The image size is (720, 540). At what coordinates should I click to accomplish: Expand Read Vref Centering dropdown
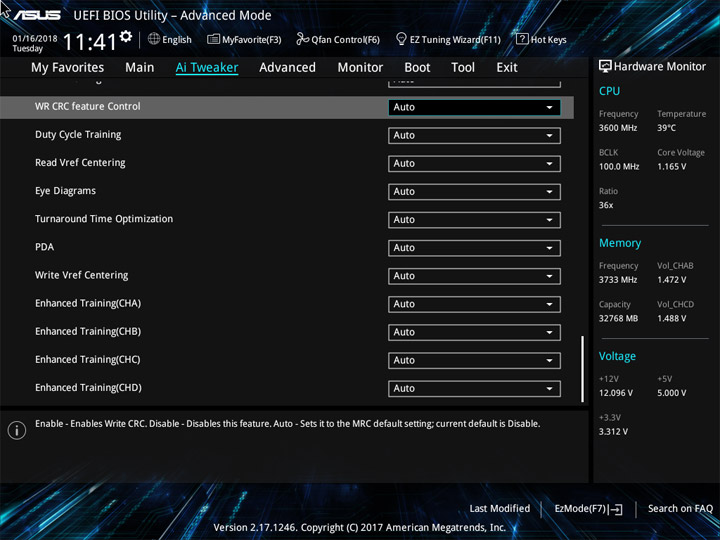point(474,163)
